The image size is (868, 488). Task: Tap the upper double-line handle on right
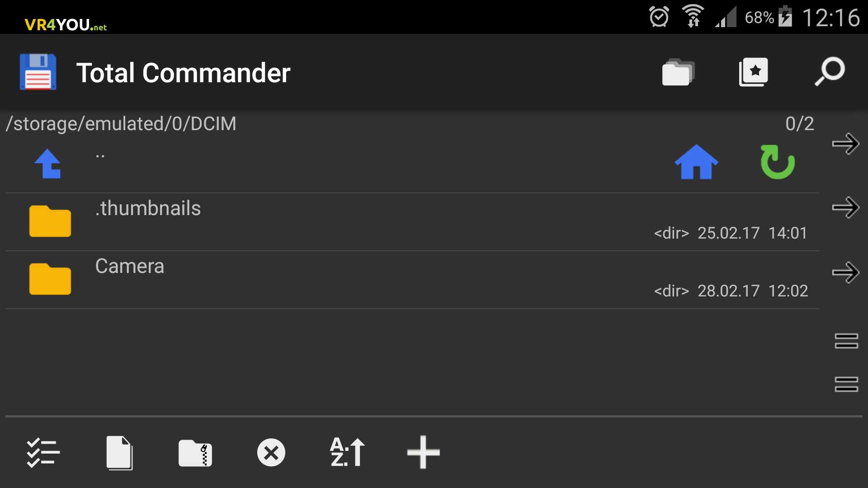pos(846,341)
